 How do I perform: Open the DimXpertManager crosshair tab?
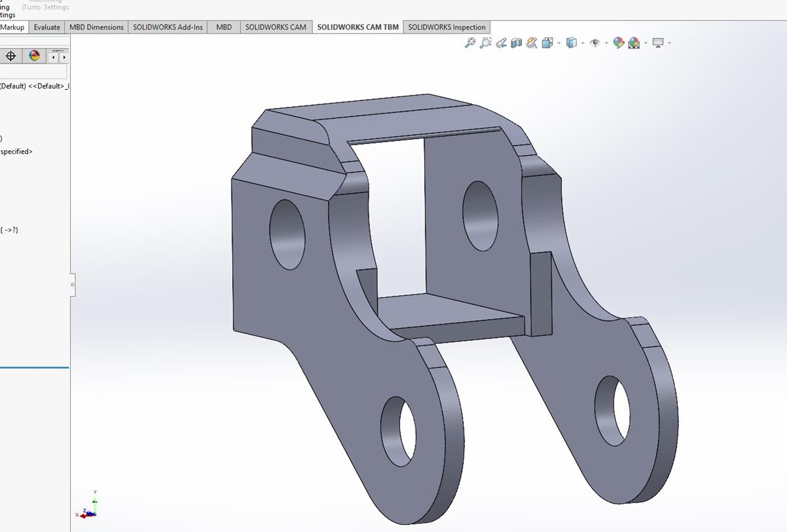[10, 56]
